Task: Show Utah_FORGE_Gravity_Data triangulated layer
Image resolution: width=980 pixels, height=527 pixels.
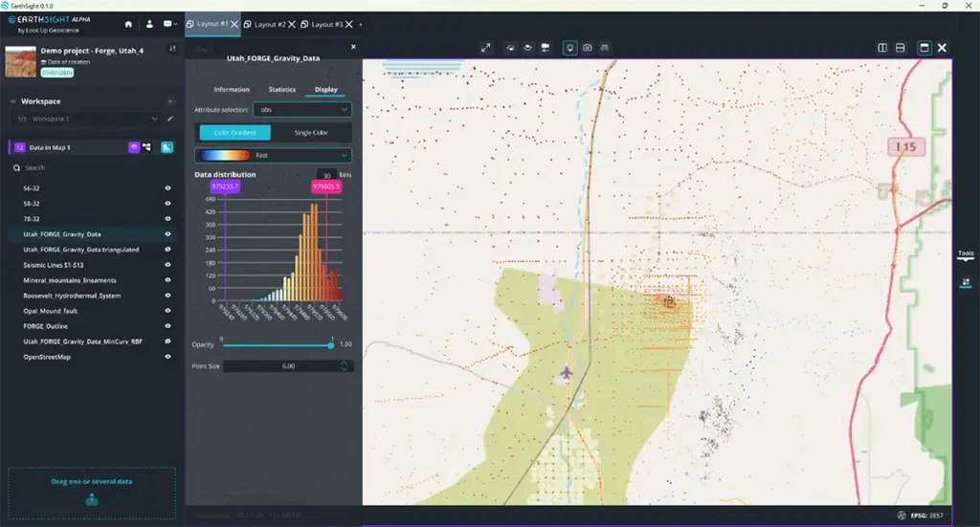Action: coord(167,249)
